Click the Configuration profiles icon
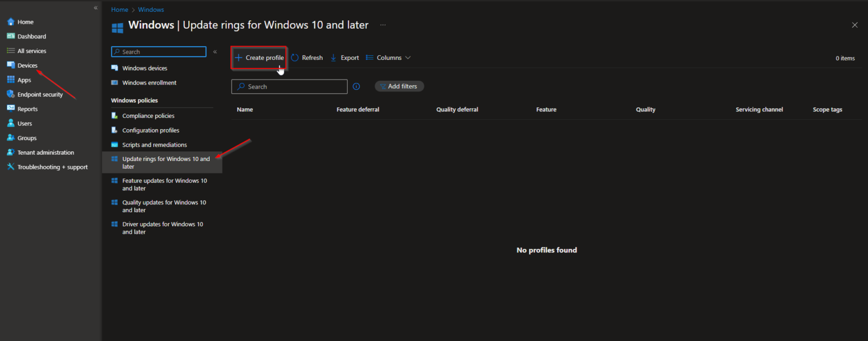The image size is (868, 341). coord(115,130)
